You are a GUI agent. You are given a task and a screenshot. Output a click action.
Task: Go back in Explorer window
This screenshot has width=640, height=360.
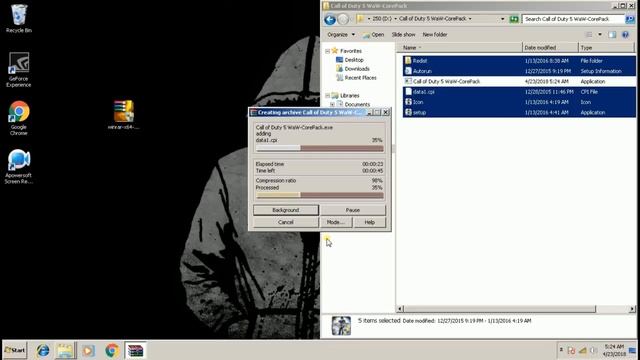(x=330, y=19)
